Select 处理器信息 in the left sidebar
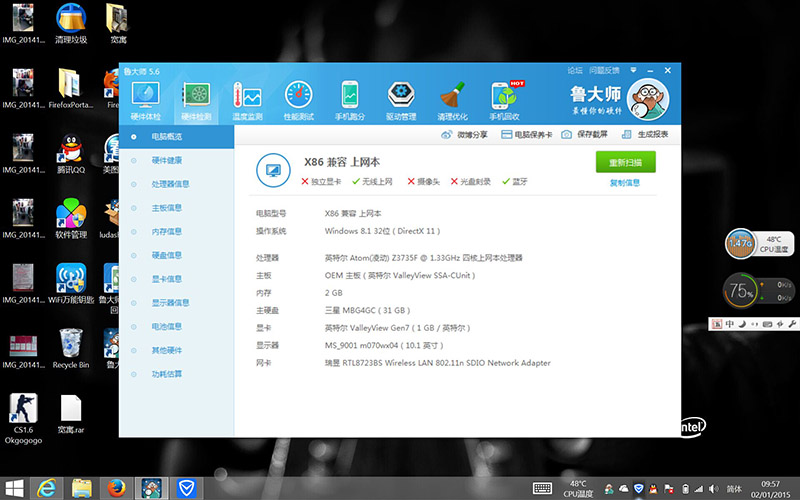The height and width of the screenshot is (500, 800). point(169,184)
